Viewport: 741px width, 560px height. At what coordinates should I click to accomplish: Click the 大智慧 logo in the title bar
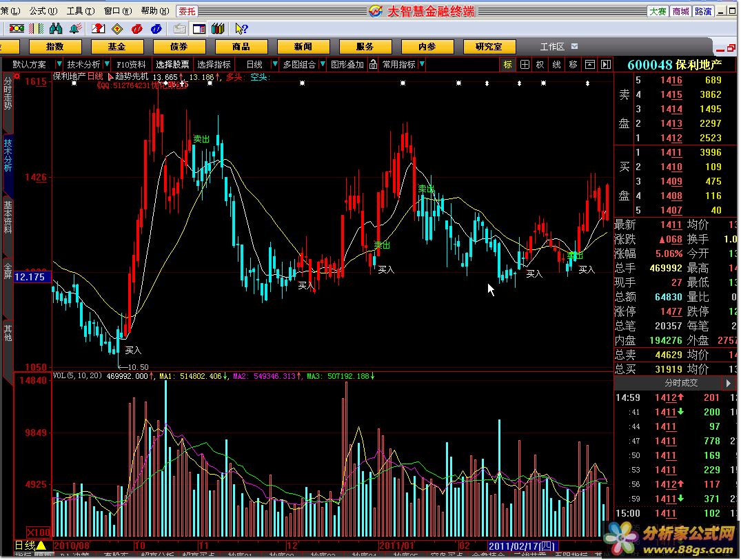tap(376, 11)
